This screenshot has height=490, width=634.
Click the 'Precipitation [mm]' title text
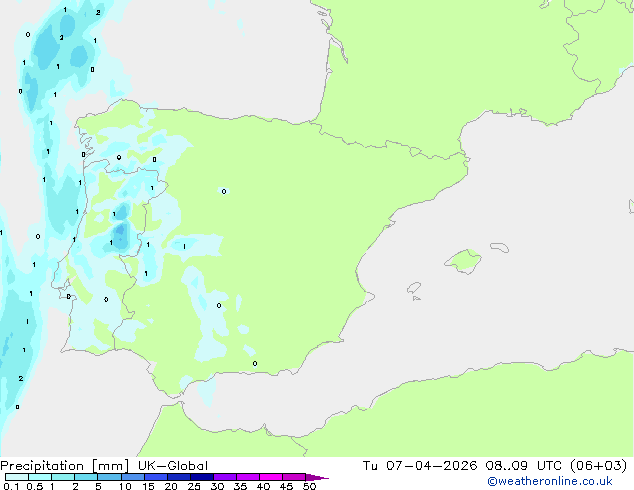pos(65,466)
